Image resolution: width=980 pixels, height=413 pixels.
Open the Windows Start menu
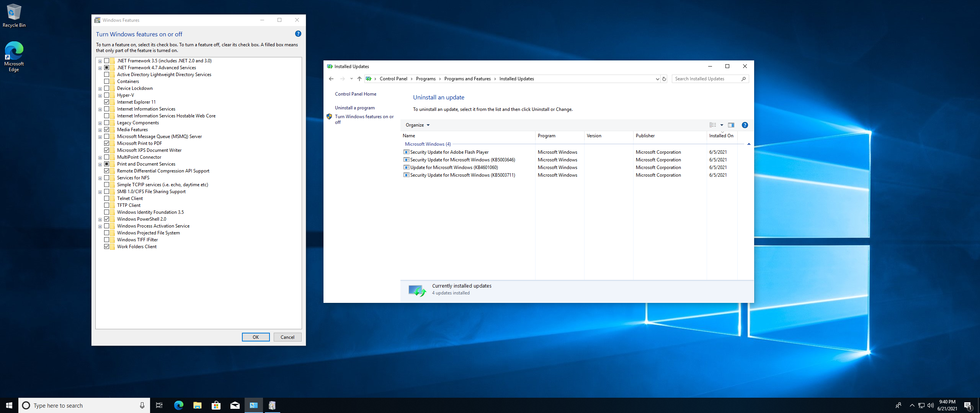9,405
